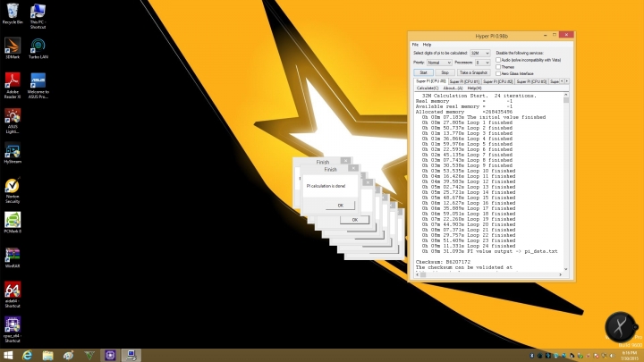Launch WinRAR from the desktop
644x362 pixels.
[13, 257]
